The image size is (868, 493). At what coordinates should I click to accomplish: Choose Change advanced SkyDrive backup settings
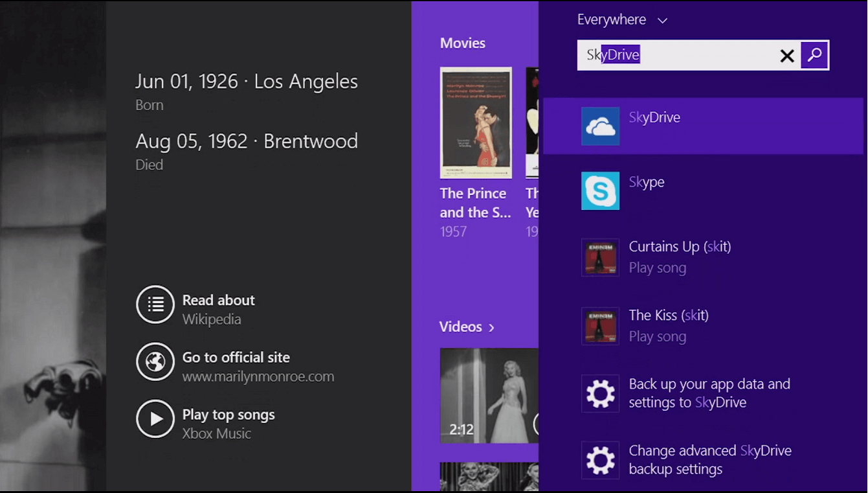pyautogui.click(x=710, y=460)
